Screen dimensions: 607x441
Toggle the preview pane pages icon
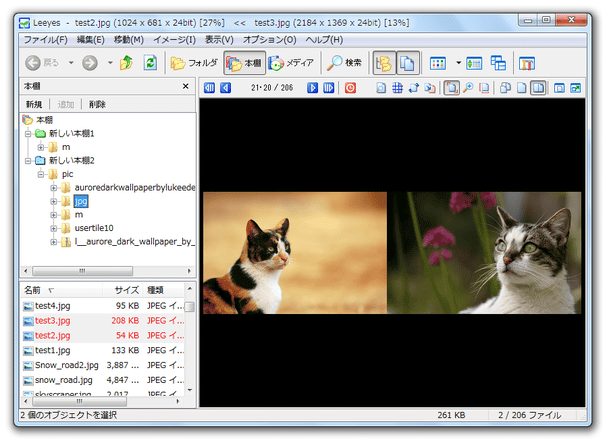[x=408, y=63]
